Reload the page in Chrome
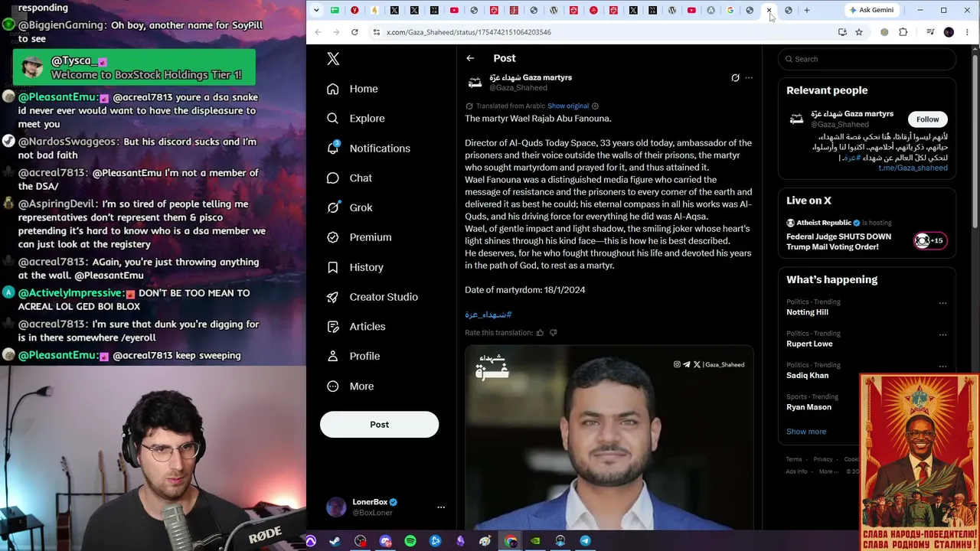 click(x=354, y=32)
